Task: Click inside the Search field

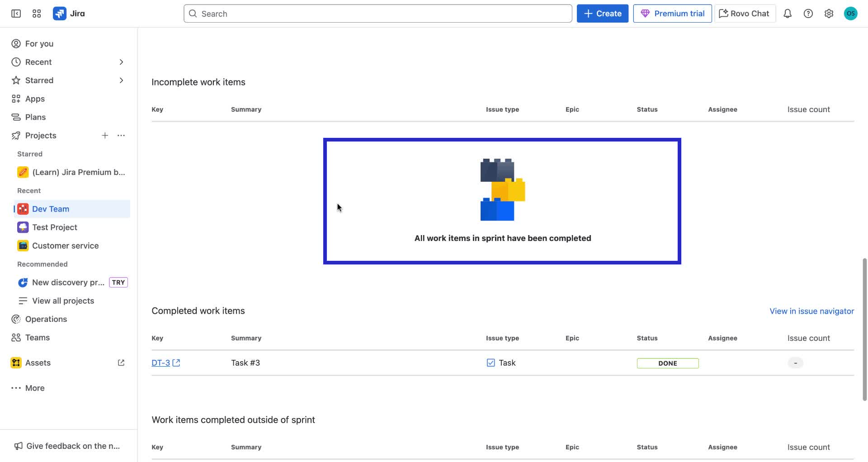Action: [378, 13]
